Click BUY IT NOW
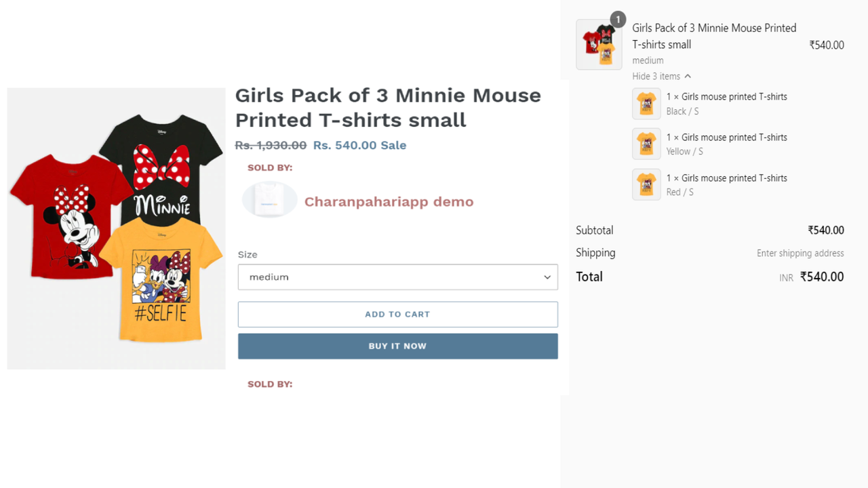Screen dimensions: 868x488 click(397, 346)
